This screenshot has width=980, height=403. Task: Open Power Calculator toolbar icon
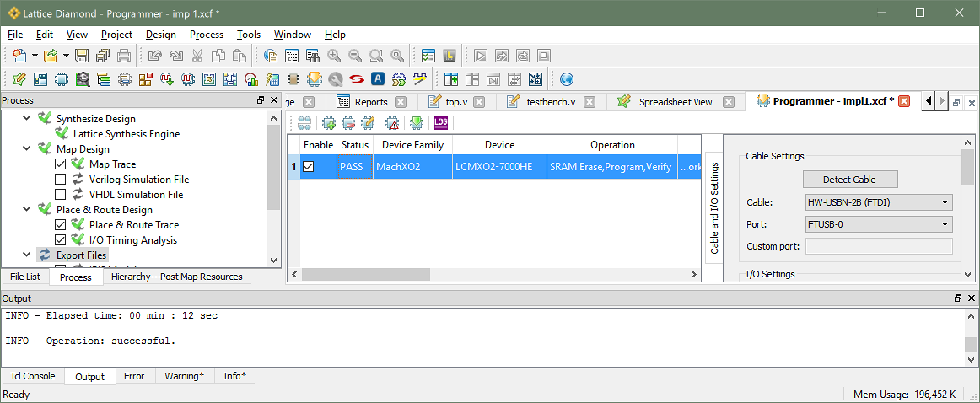(272, 79)
